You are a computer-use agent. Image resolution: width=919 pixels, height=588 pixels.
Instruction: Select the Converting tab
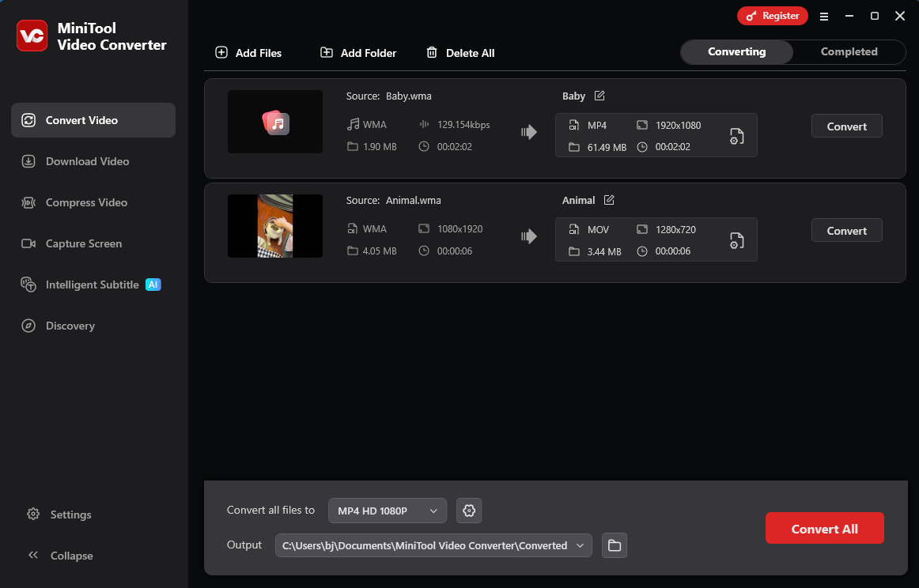[736, 51]
